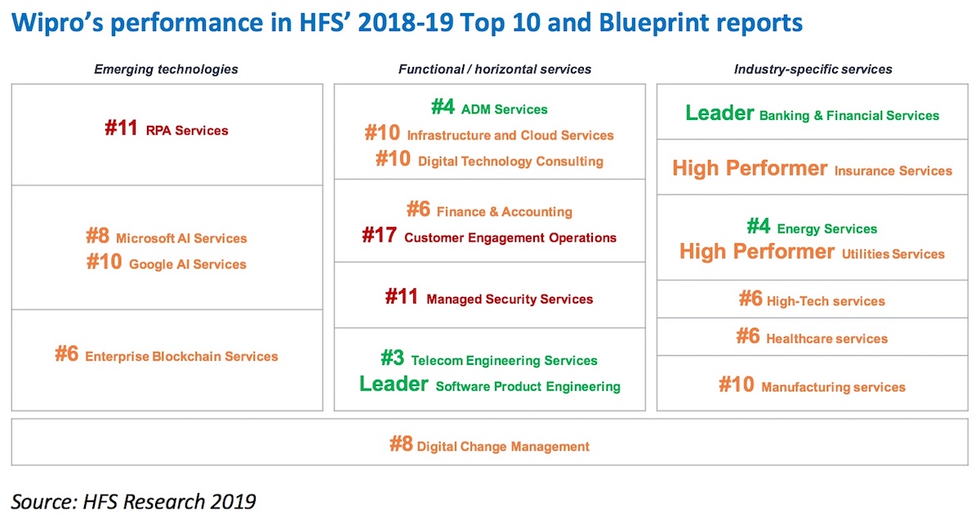980x520 pixels.
Task: Click "High Performer Insurance Services"
Action: pos(813,169)
